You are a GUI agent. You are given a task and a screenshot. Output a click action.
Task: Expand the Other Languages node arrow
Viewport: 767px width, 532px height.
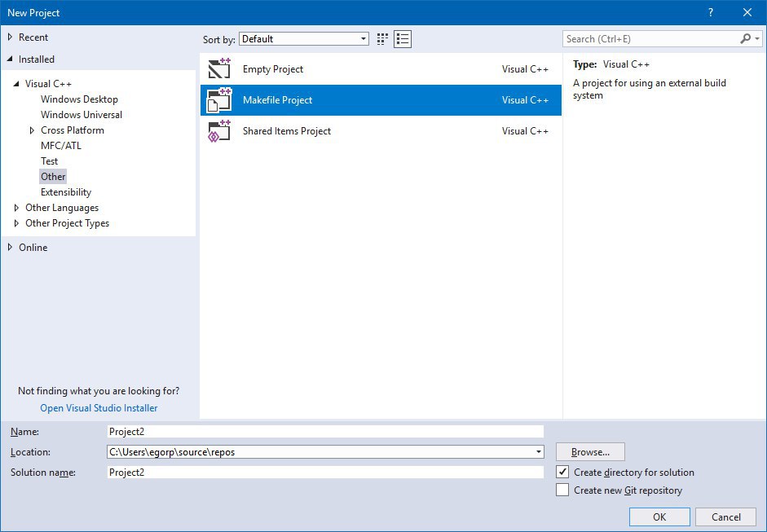coord(16,208)
